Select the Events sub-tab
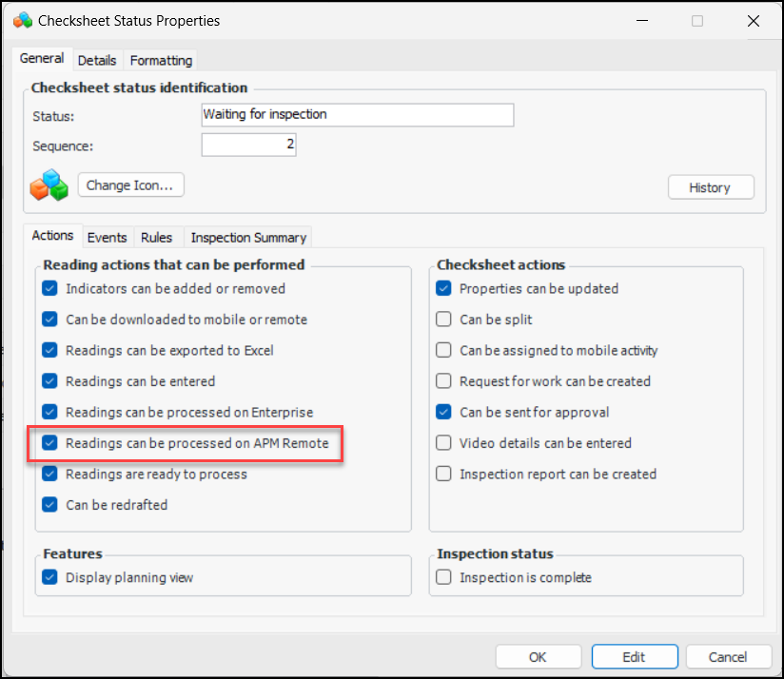The image size is (784, 679). click(x=107, y=238)
